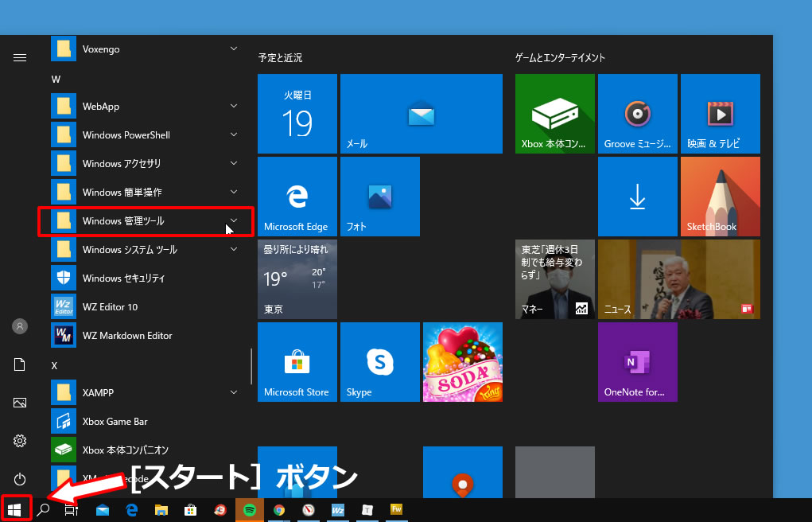The height and width of the screenshot is (522, 812).
Task: Expand the Voxengo folder
Action: coord(145,49)
